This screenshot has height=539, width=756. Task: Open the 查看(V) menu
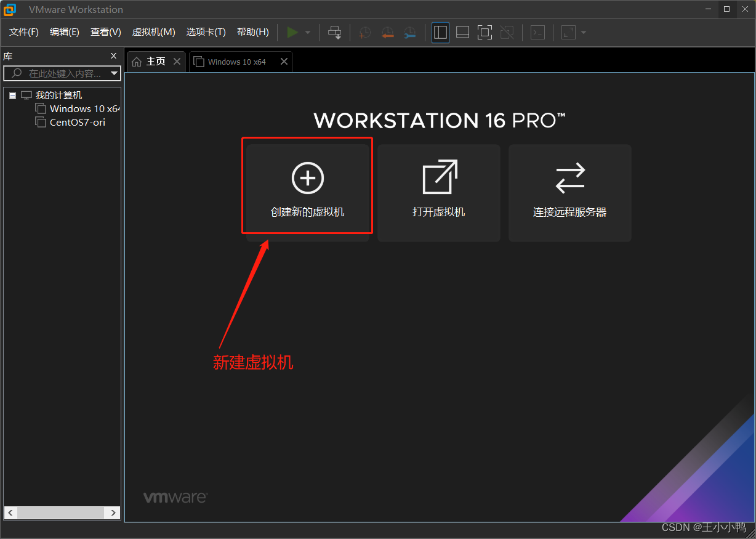[x=106, y=32]
